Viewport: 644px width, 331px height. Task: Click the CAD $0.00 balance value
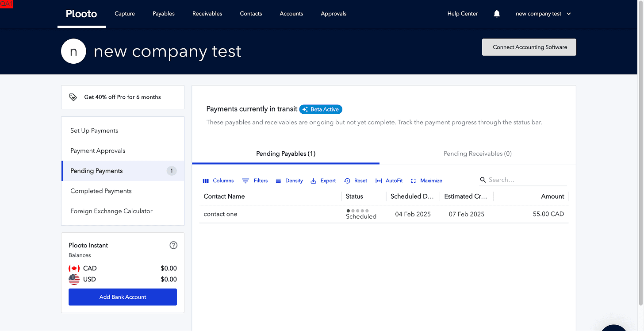tap(169, 268)
